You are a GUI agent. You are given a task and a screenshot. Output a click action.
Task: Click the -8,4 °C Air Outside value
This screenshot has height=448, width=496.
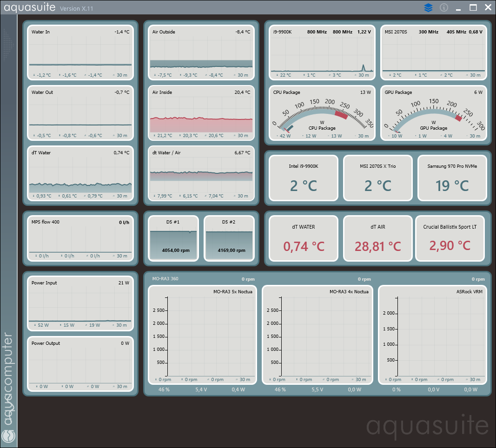pos(243,32)
